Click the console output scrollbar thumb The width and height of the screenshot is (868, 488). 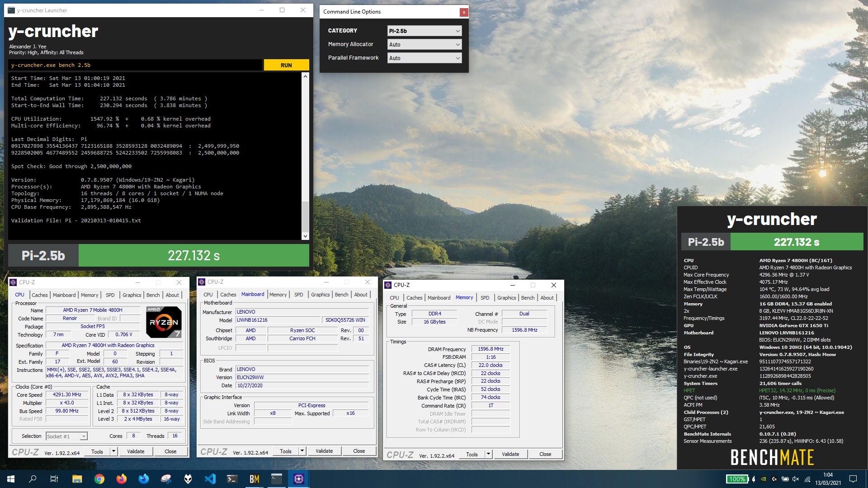tap(305, 216)
